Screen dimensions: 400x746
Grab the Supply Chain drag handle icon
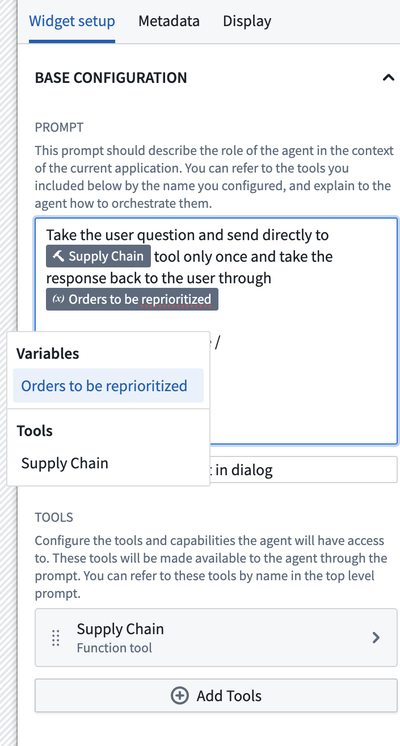click(56, 638)
